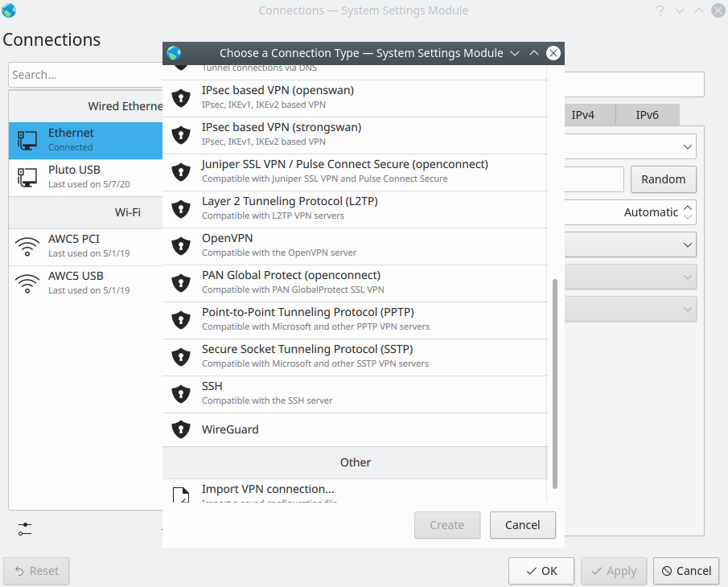Screen dimensions: 728x587
Task: Click the Import VPN connection file icon
Action: (x=180, y=495)
